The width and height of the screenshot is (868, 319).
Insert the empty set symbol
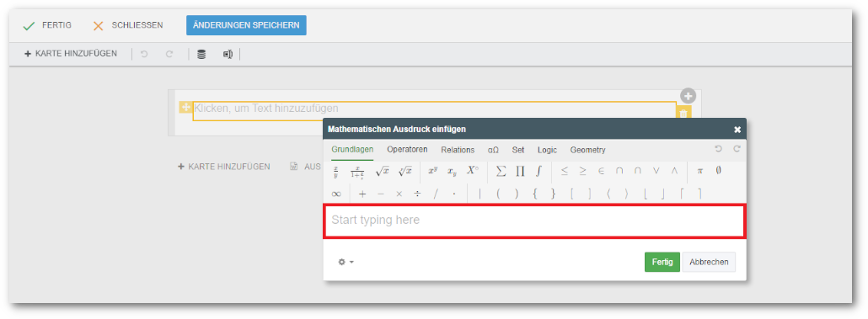point(719,171)
